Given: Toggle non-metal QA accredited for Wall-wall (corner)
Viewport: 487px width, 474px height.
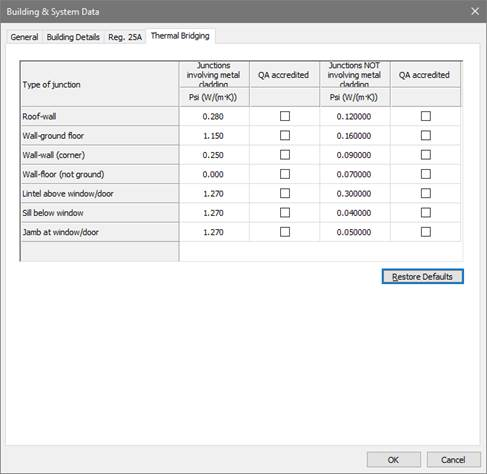Looking at the screenshot, I should 426,155.
